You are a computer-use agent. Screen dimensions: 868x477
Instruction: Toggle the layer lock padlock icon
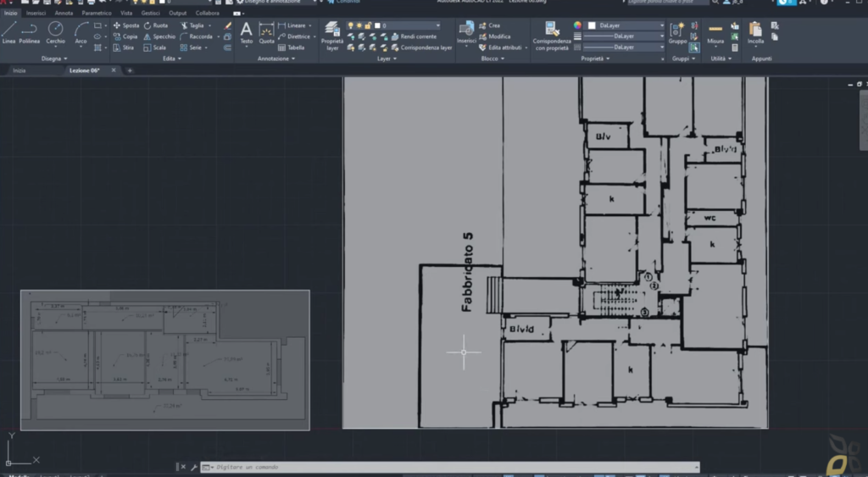tap(368, 25)
